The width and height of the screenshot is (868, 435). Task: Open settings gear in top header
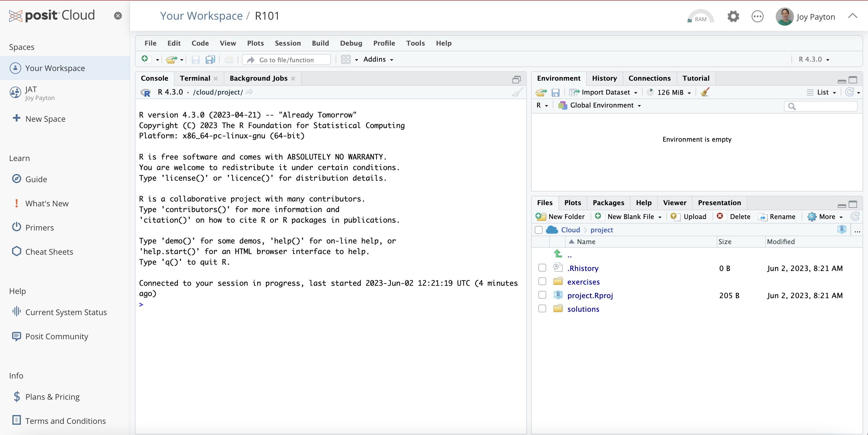click(x=733, y=16)
